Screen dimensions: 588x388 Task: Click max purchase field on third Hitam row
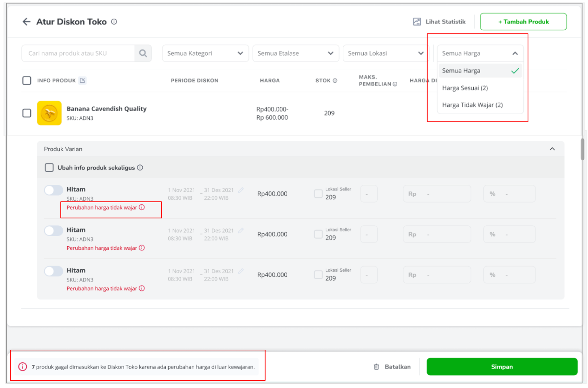tap(369, 275)
